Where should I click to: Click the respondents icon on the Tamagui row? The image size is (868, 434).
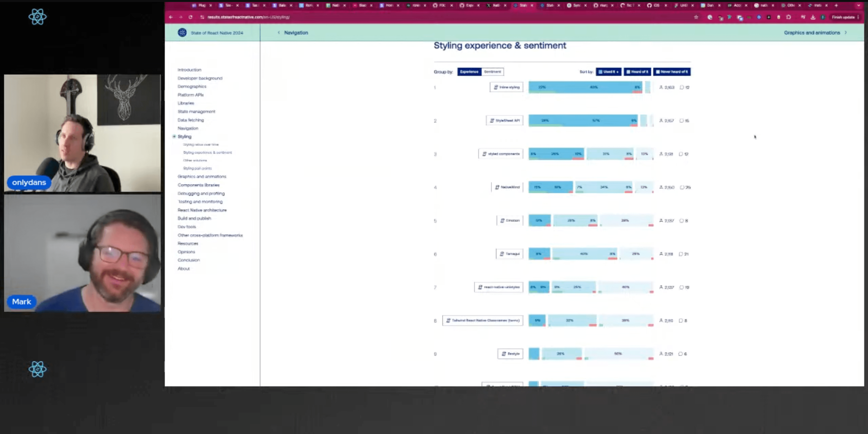(661, 254)
